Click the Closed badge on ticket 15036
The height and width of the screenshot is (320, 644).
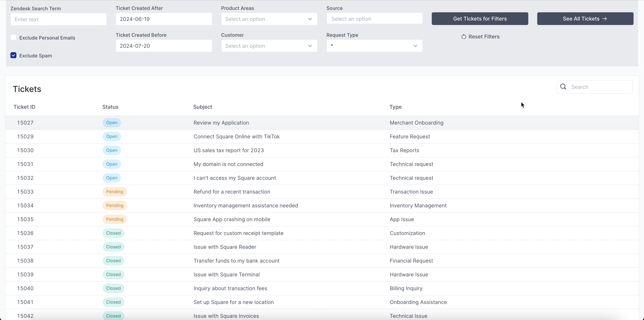[113, 233]
